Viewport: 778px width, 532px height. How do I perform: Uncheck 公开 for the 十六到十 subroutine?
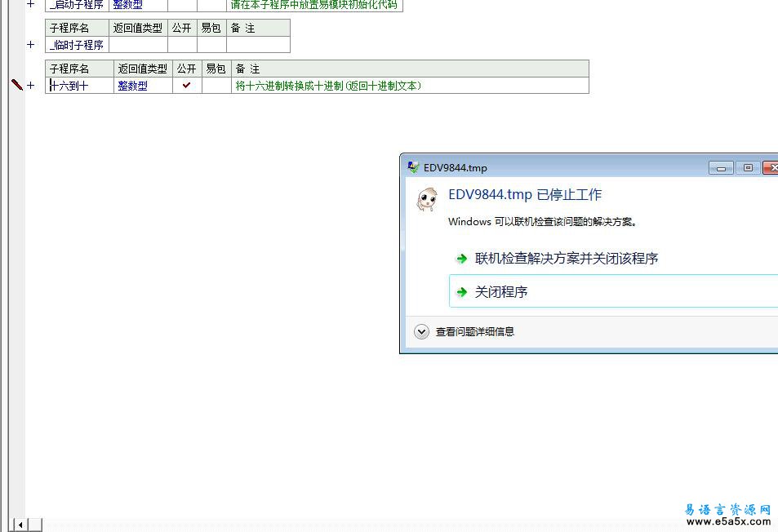(187, 85)
